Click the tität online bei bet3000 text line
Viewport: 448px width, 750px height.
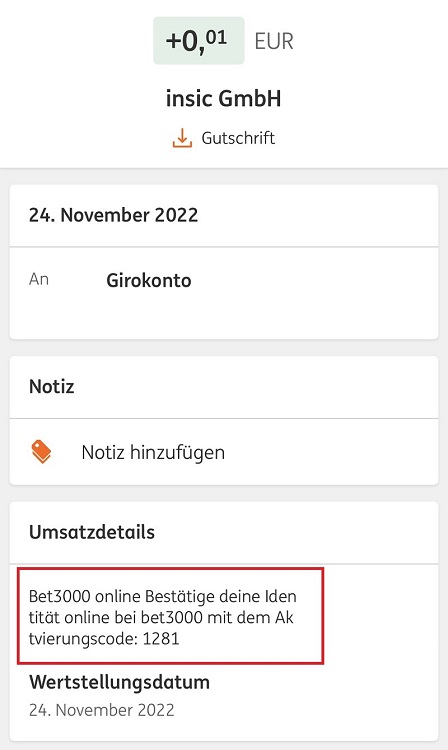coord(161,618)
